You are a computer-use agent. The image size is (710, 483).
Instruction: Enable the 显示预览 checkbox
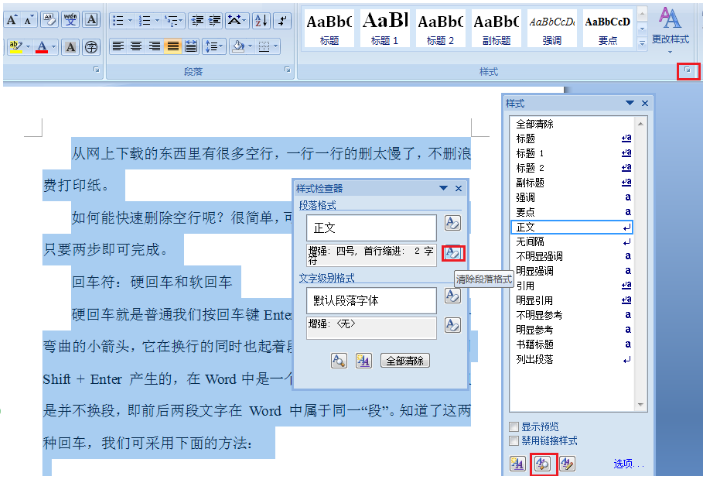pyautogui.click(x=514, y=426)
